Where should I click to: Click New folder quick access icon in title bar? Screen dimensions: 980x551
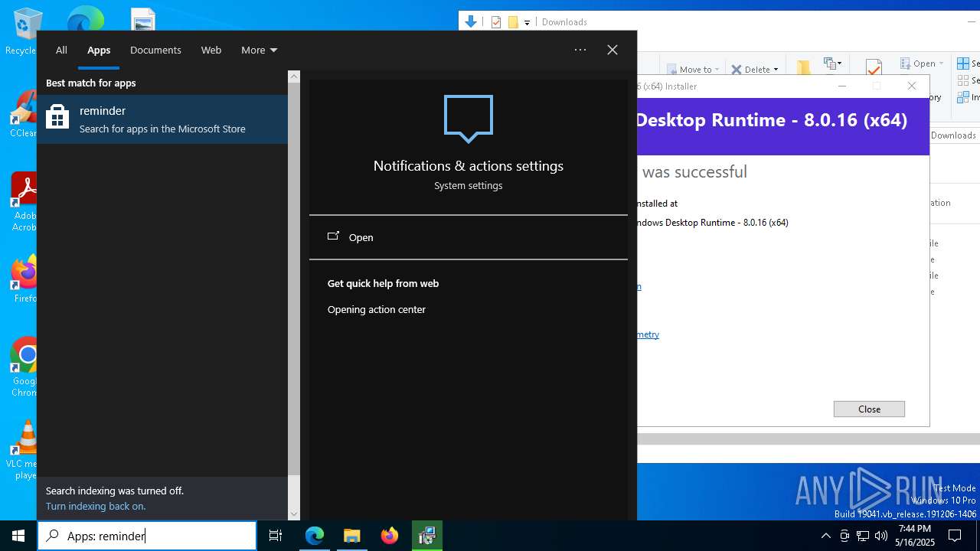click(513, 22)
